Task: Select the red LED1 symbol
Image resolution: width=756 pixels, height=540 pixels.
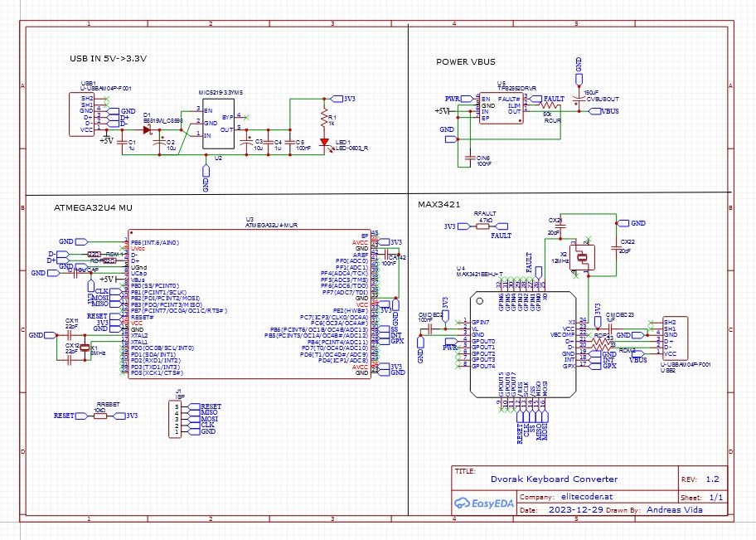Action: tap(324, 143)
